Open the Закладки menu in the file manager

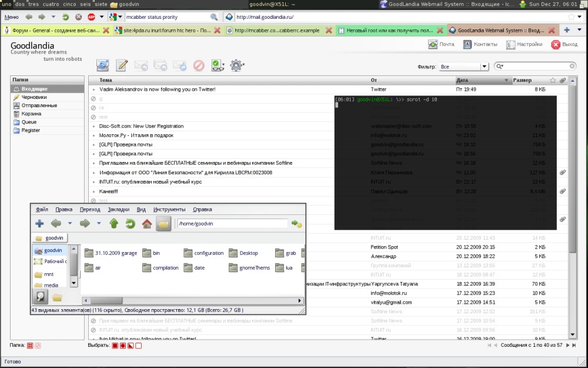119,210
